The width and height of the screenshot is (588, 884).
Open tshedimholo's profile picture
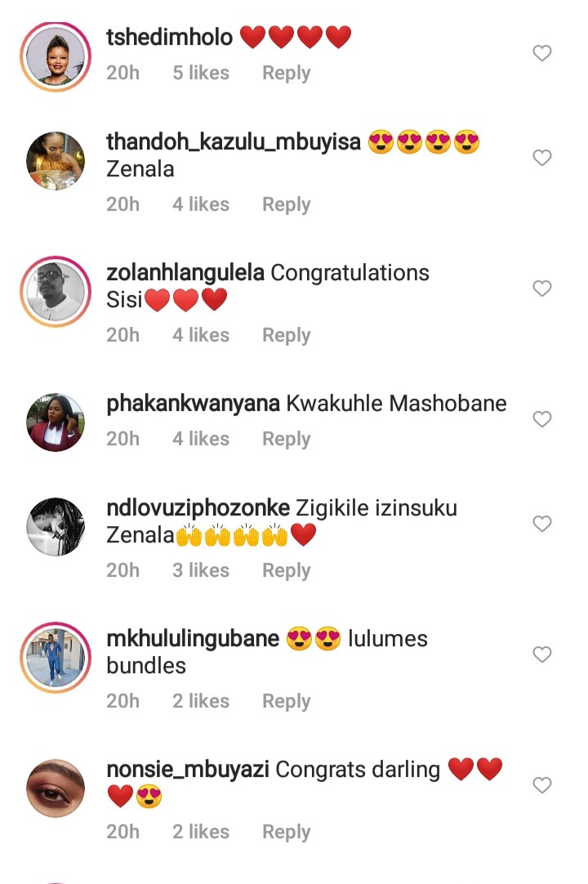point(56,56)
